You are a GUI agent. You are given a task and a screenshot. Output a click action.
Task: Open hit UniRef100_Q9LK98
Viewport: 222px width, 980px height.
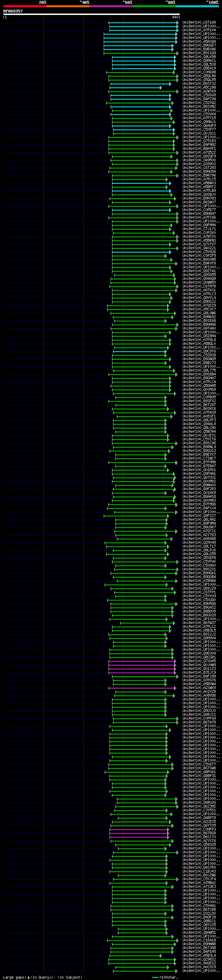click(199, 57)
